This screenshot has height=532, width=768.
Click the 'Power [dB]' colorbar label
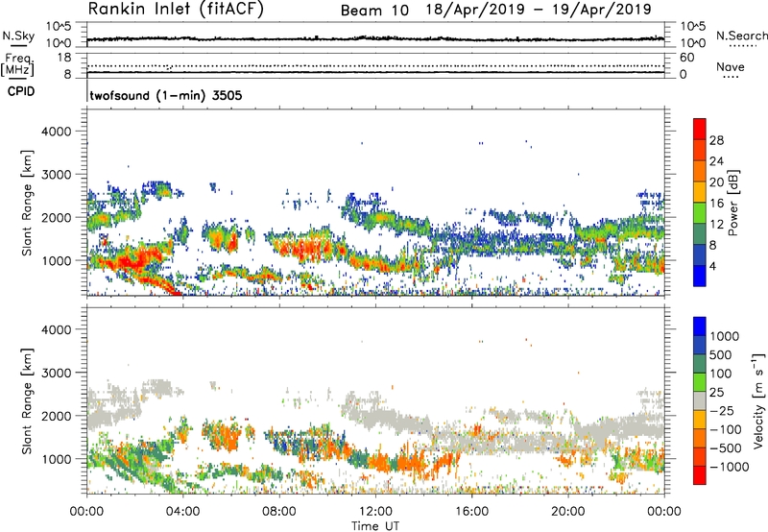pos(732,203)
